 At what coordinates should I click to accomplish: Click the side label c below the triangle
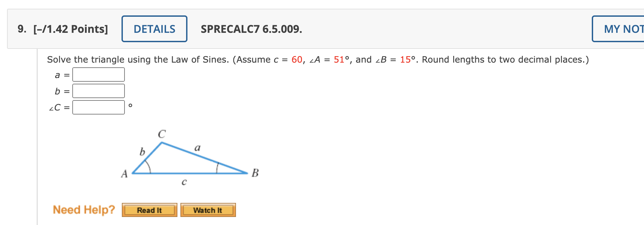coord(184,182)
